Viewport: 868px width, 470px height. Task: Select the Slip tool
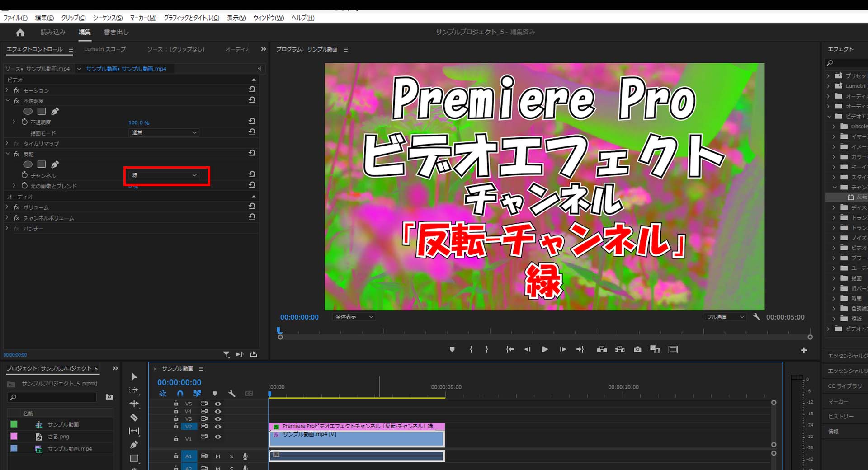(134, 431)
